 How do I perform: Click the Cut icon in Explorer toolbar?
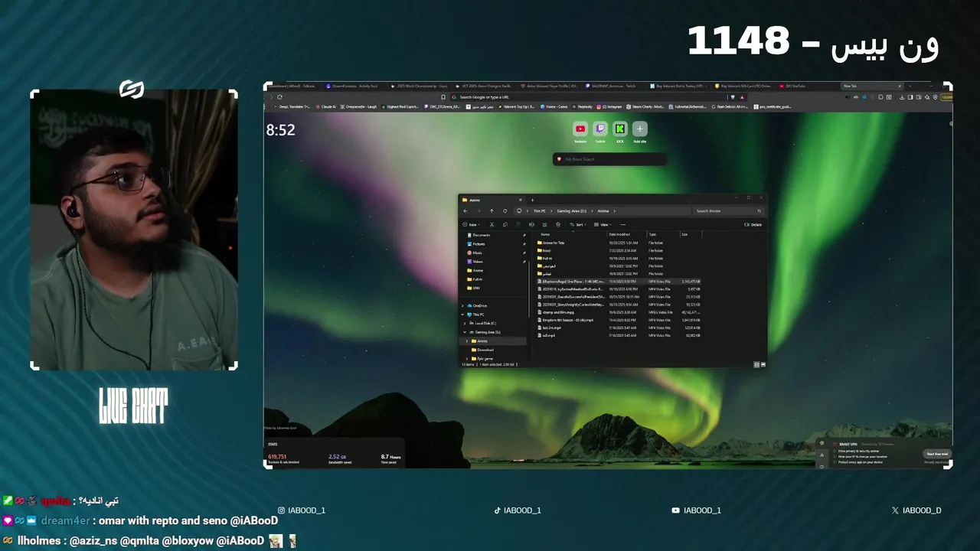tap(492, 224)
